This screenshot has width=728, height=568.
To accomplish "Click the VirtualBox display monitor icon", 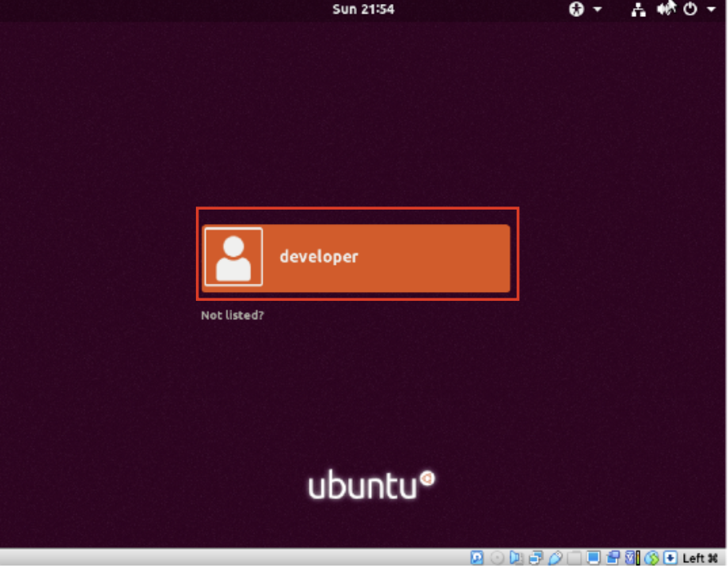I will tap(594, 558).
